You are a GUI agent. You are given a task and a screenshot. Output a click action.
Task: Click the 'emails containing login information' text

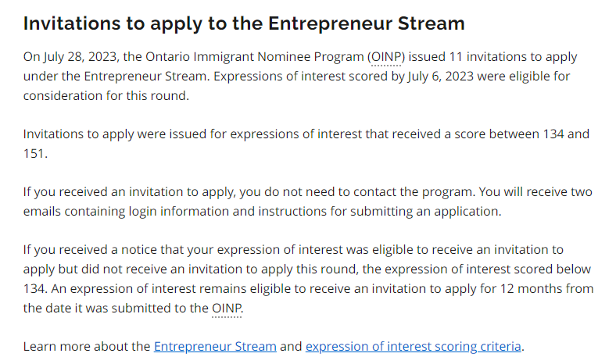(126, 212)
